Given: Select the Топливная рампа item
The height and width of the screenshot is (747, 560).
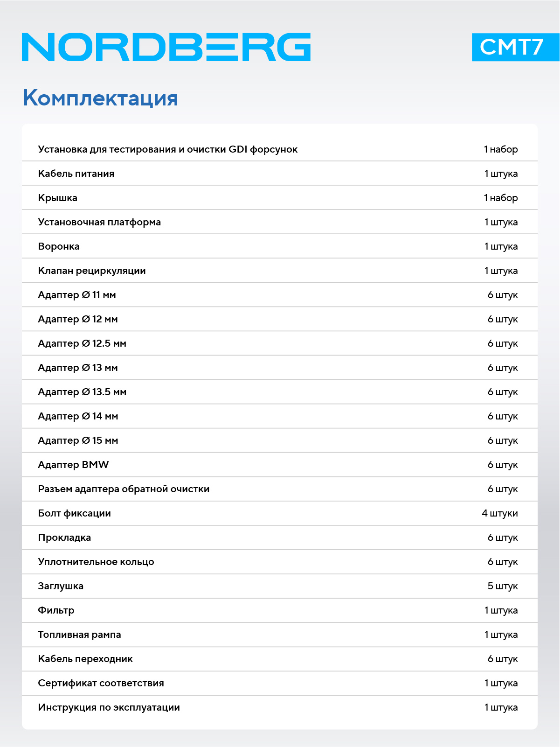Looking at the screenshot, I should coord(79,635).
